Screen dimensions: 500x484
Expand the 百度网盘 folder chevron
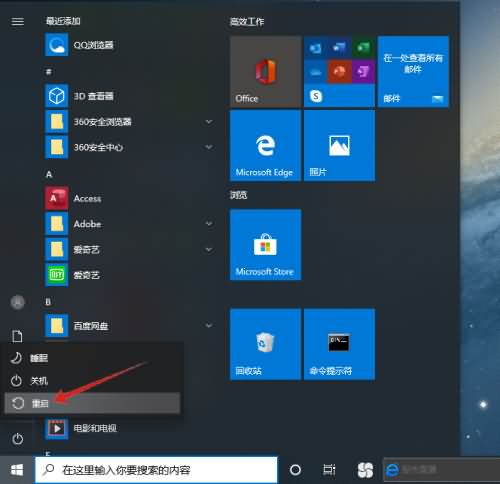click(x=209, y=326)
